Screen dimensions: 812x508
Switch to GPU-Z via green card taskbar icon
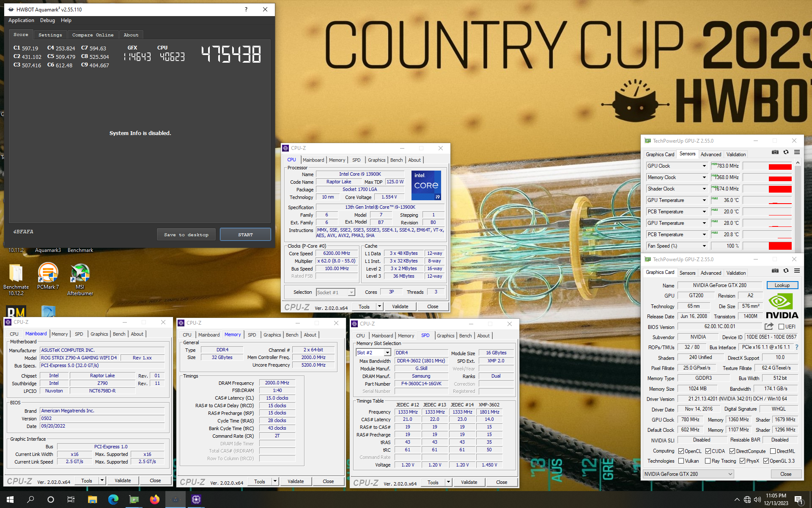134,500
